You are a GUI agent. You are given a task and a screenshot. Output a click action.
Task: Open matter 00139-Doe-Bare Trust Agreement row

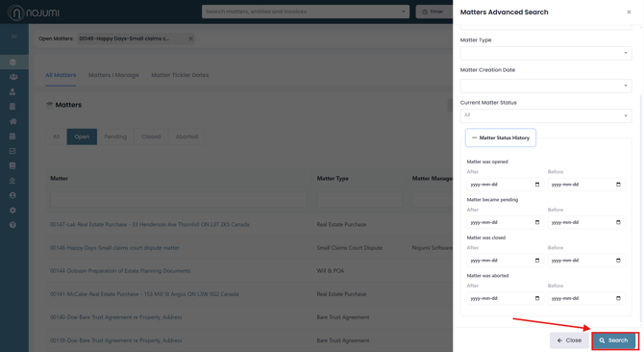(x=115, y=340)
